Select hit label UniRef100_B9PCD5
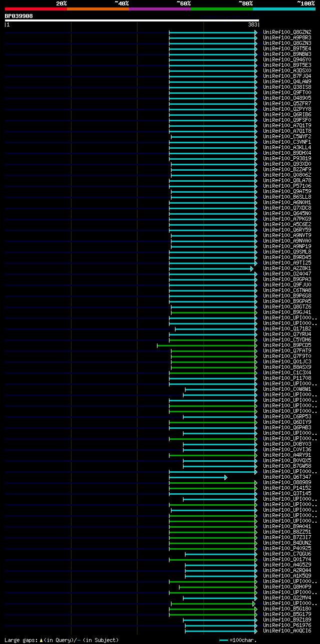The image size is (320, 644). [287, 345]
